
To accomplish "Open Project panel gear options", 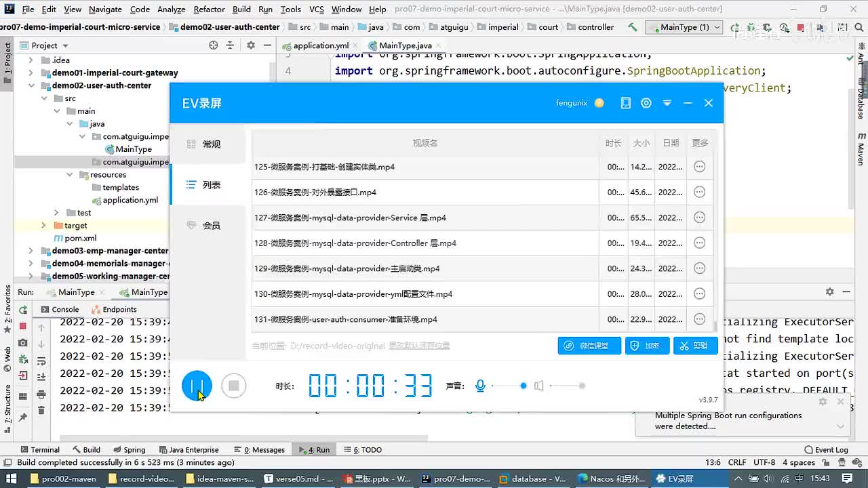I will pos(251,45).
